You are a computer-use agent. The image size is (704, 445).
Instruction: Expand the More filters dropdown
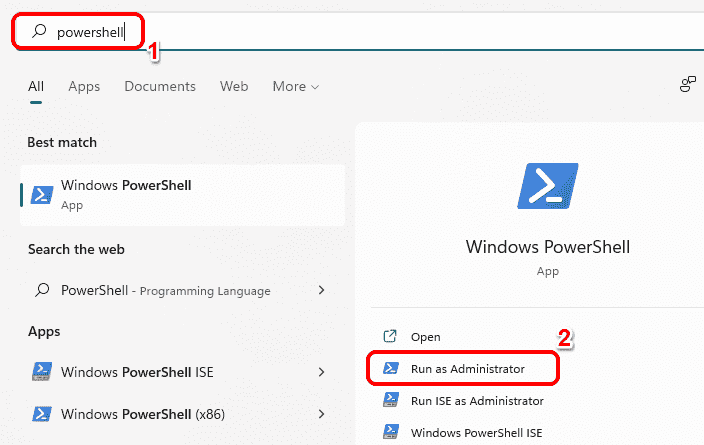tap(295, 87)
